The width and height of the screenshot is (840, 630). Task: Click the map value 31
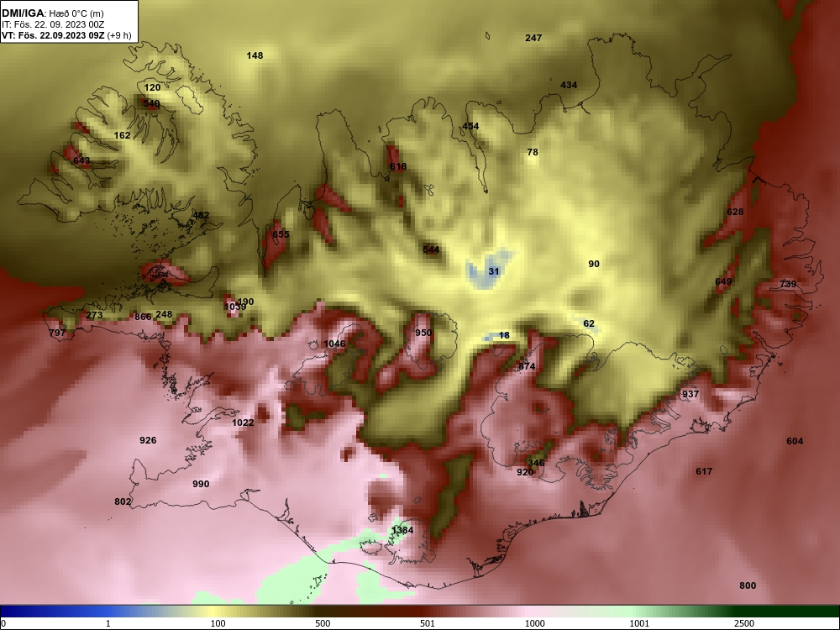[494, 271]
